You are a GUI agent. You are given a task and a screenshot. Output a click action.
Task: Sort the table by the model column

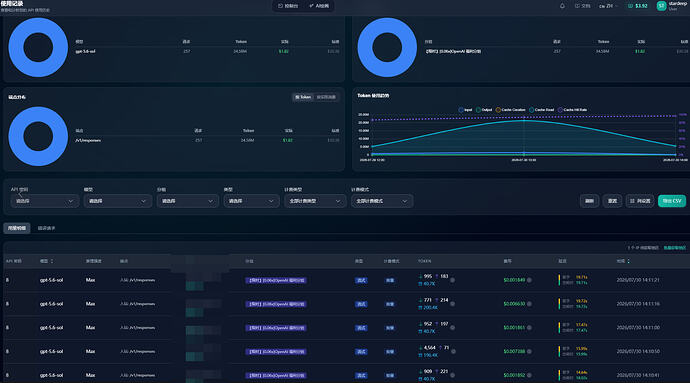pos(52,261)
